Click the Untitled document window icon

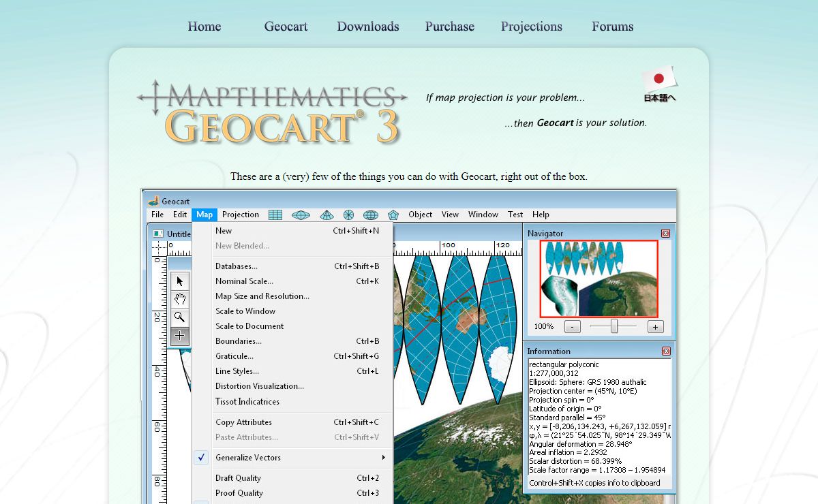pos(158,234)
